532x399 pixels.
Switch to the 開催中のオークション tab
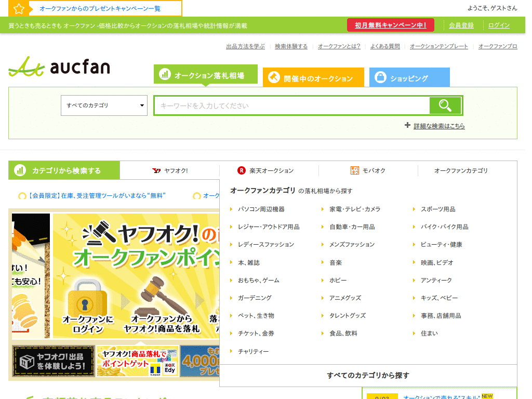point(313,77)
